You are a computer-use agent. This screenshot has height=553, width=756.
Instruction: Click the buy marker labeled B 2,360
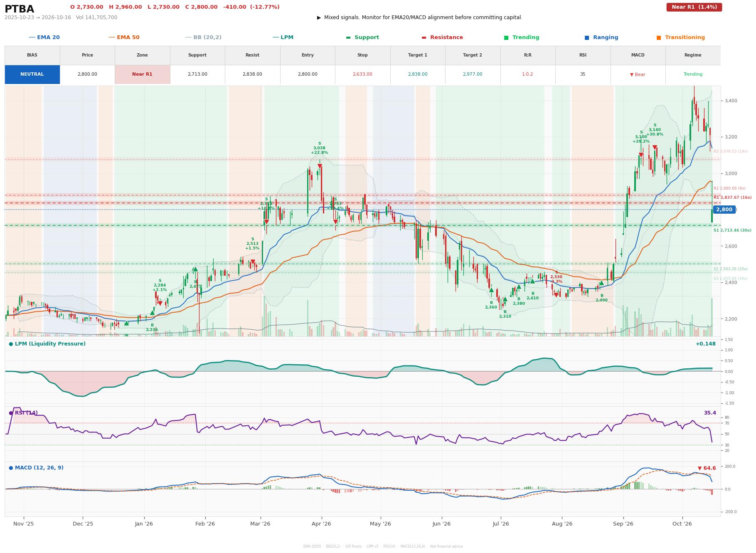point(491,290)
